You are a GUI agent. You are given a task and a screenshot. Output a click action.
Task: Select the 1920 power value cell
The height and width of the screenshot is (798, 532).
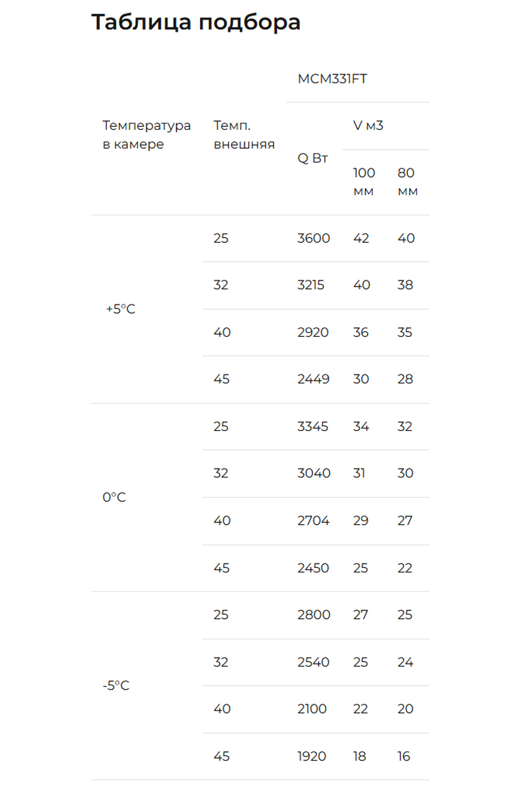(312, 757)
